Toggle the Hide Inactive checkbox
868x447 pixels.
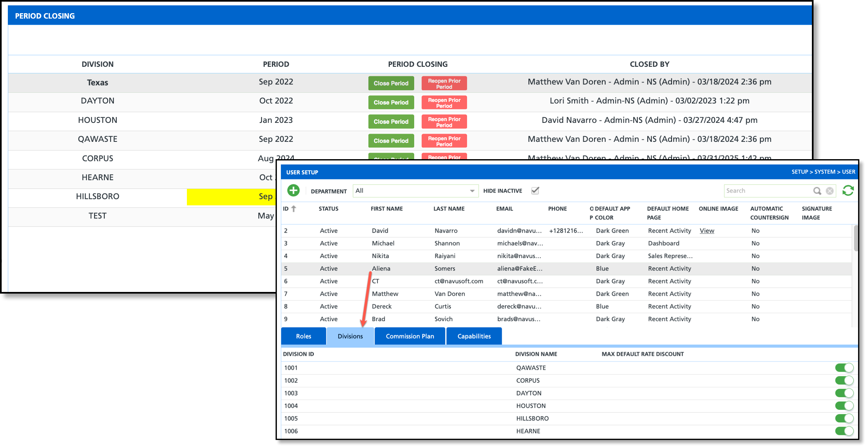535,191
